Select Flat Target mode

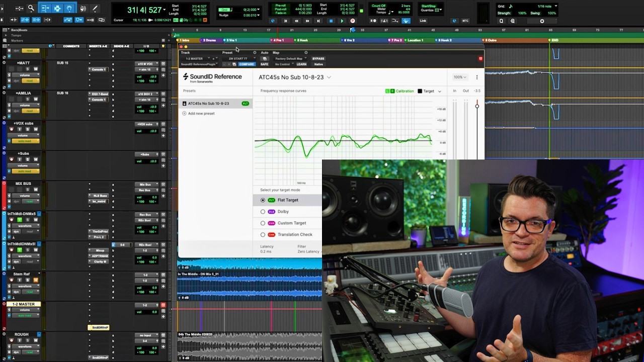click(287, 200)
